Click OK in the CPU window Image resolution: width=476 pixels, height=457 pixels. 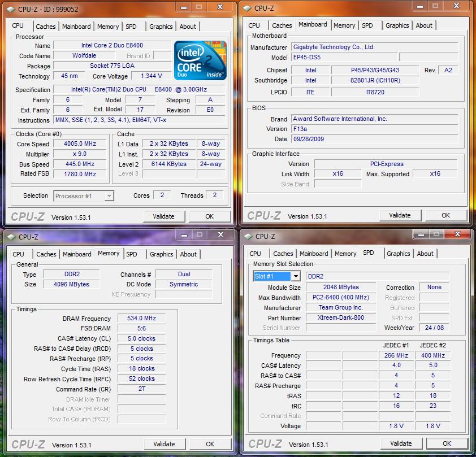[x=210, y=216]
